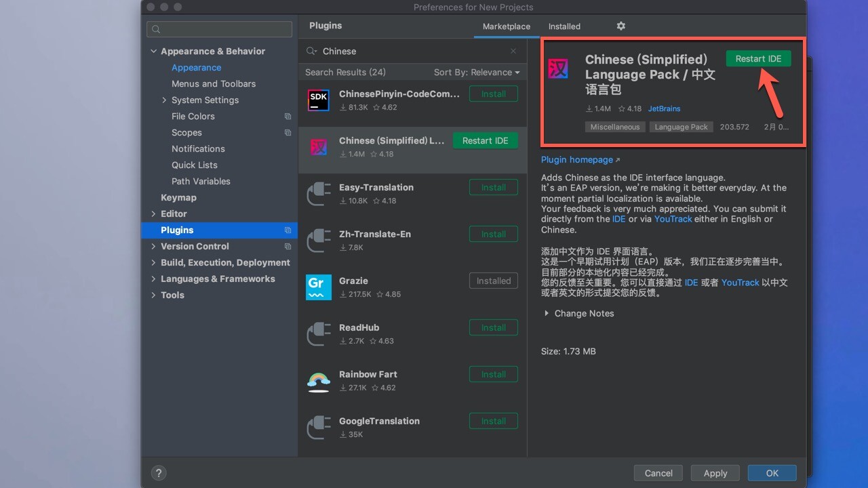Open Quick Lists settings
This screenshot has width=868, height=488.
[x=195, y=165]
